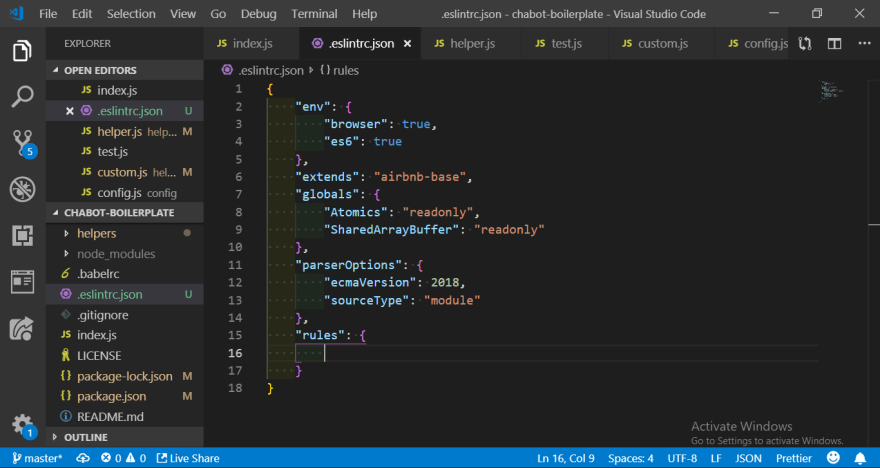Click line number 6 in the gutter
880x468 pixels.
239,177
